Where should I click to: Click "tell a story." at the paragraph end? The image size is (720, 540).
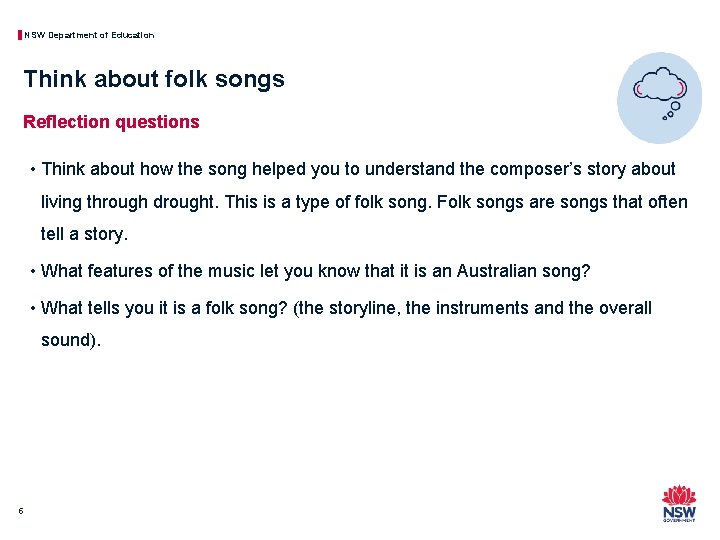tap(85, 234)
